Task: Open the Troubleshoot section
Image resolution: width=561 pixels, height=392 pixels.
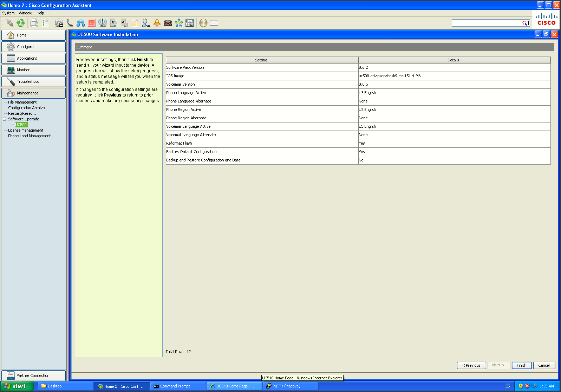Action: [x=33, y=81]
